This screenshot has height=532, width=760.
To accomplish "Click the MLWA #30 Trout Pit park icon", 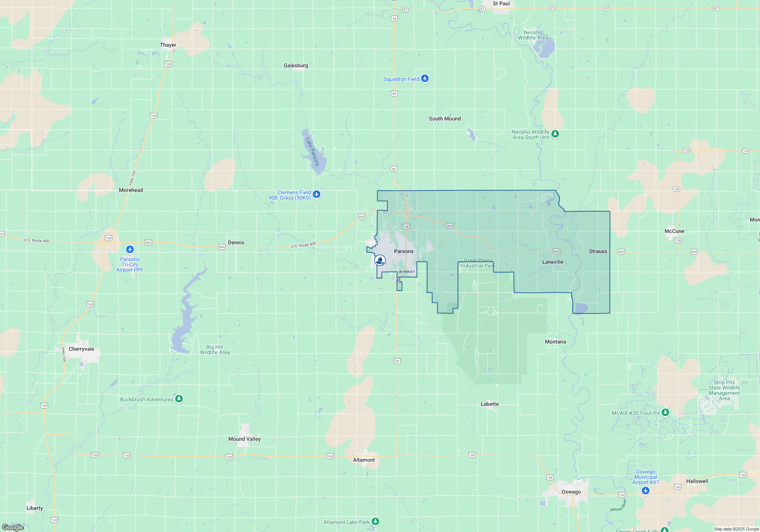I will click(x=665, y=412).
